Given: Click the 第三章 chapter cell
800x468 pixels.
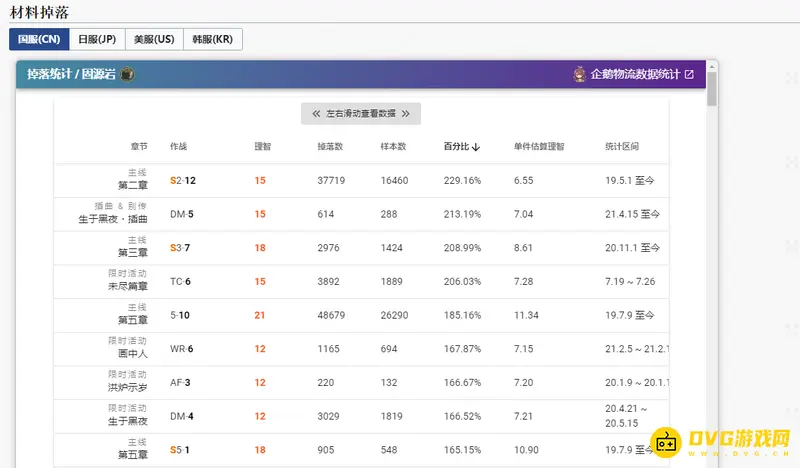Looking at the screenshot, I should (133, 253).
